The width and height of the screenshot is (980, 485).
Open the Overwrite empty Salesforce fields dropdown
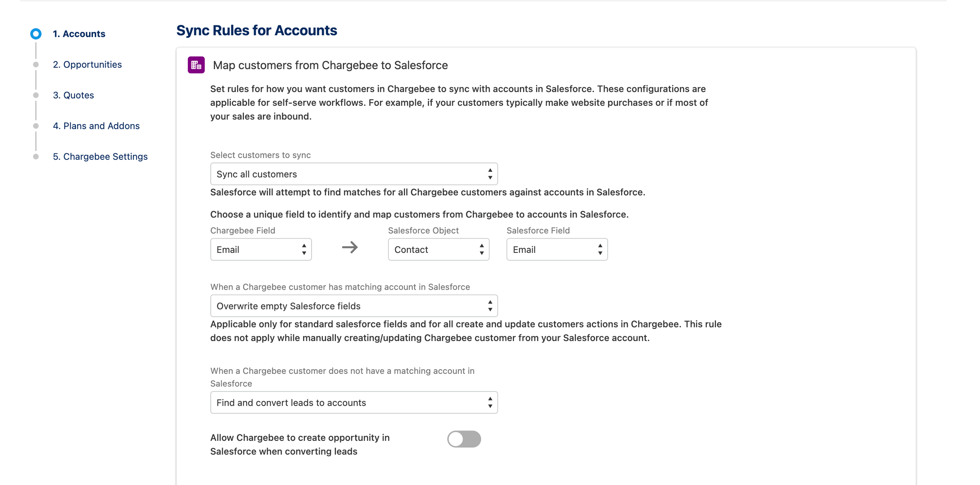point(354,306)
